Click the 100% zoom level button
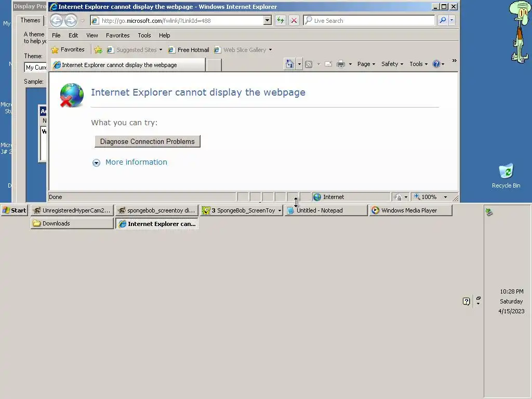The width and height of the screenshot is (532, 399). click(x=425, y=197)
